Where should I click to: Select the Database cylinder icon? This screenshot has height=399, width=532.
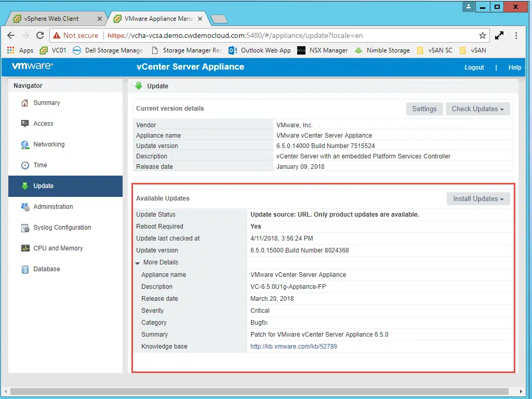[25, 270]
